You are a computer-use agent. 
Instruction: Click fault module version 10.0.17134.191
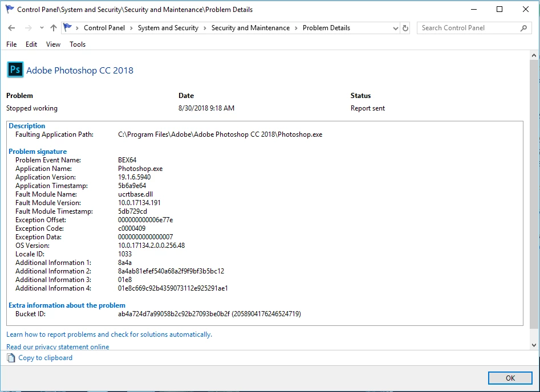point(139,203)
